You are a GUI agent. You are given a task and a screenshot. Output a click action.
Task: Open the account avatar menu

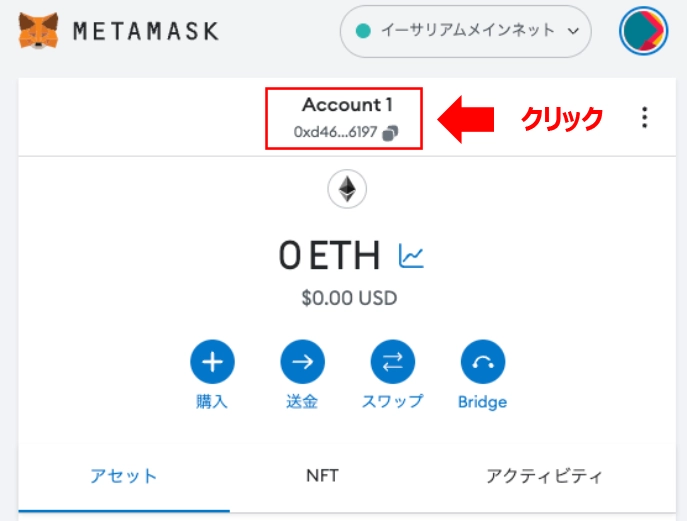point(643,31)
